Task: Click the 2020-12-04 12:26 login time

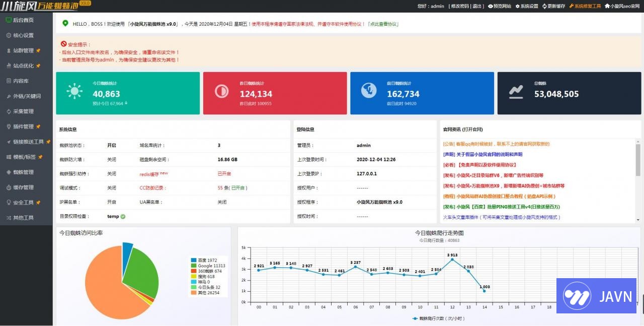Action: pos(376,159)
